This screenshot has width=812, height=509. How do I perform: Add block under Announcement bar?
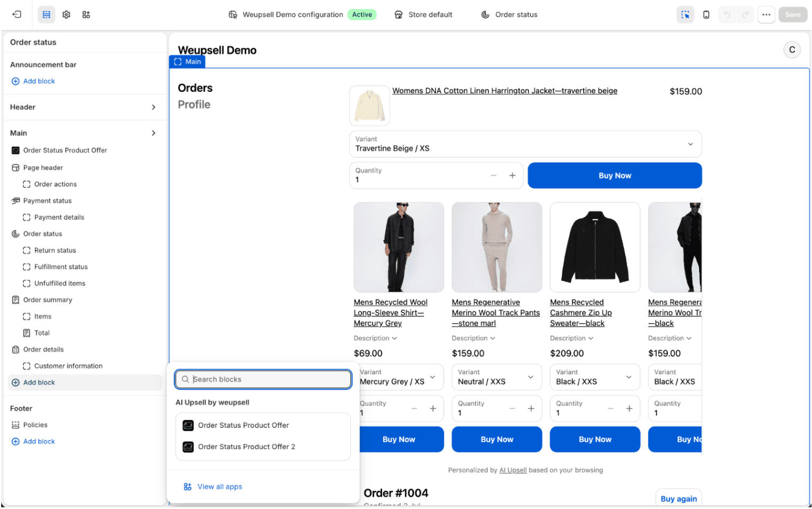(x=33, y=81)
